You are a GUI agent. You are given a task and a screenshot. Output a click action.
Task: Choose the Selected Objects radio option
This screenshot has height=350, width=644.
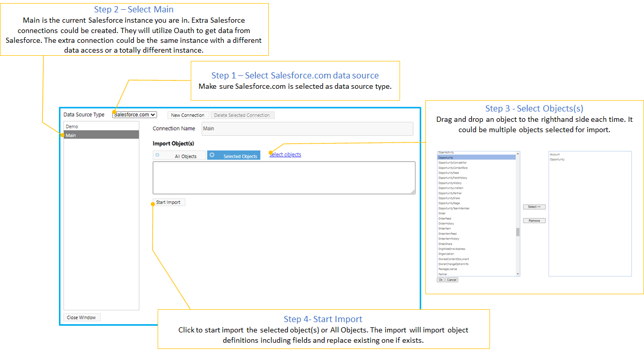point(234,155)
